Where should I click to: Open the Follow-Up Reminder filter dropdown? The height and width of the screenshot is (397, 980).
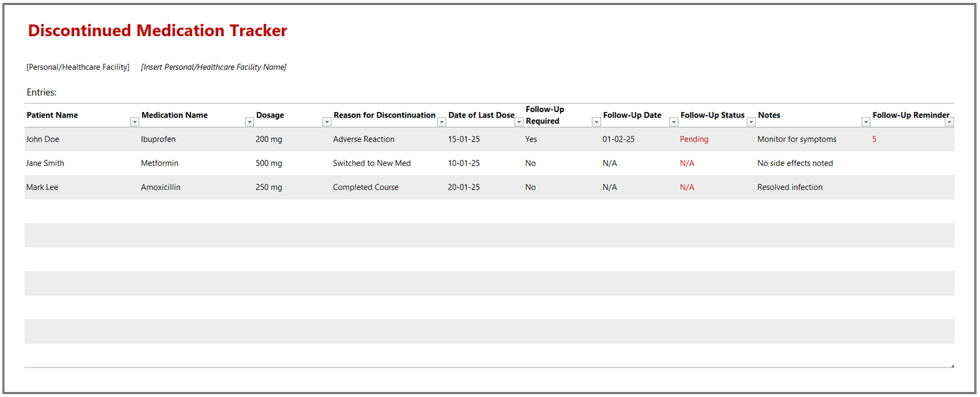[x=949, y=122]
